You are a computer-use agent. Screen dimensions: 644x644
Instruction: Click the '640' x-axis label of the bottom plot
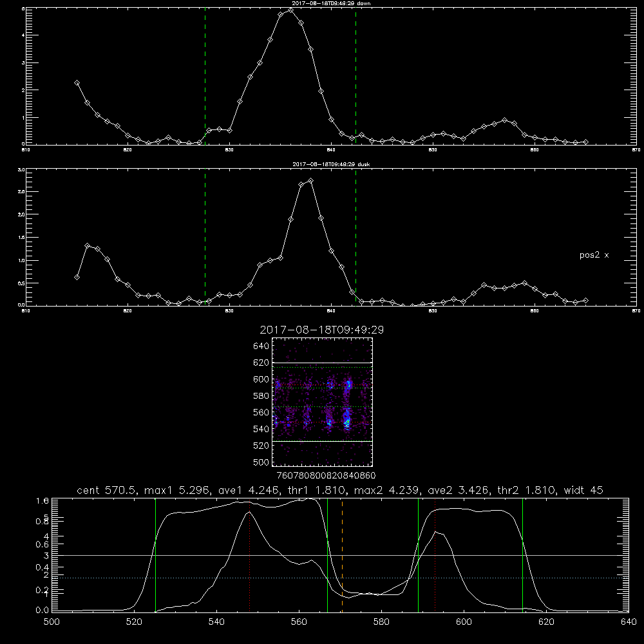point(629,622)
